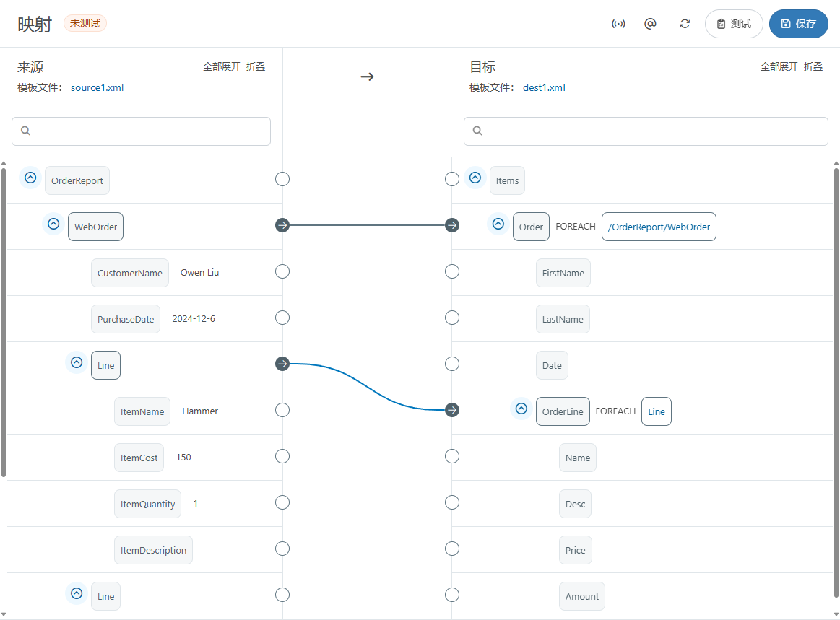This screenshot has width=840, height=620.
Task: Select the ItemCost source connector circle
Action: [282, 456]
